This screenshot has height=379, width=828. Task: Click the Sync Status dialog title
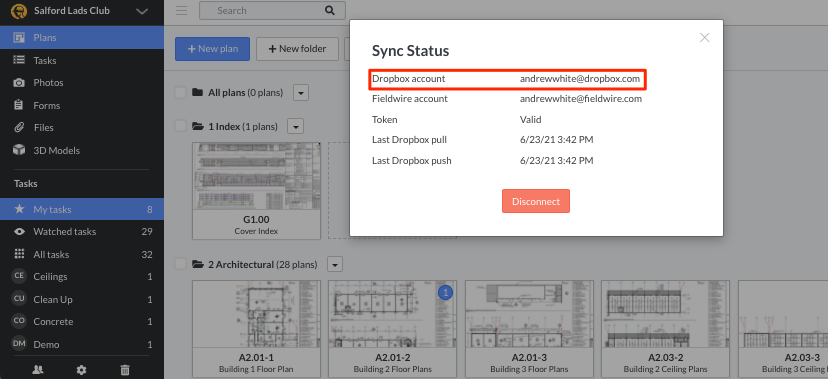(410, 51)
